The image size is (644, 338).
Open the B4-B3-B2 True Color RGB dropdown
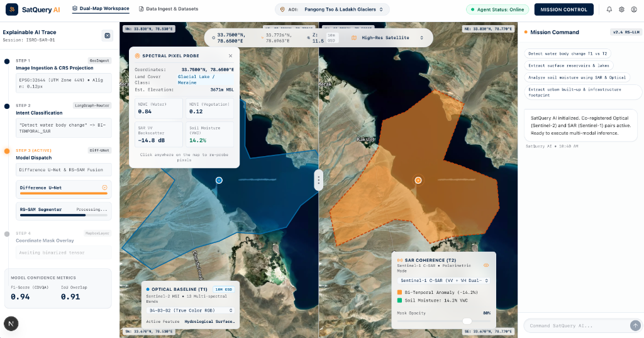point(190,310)
